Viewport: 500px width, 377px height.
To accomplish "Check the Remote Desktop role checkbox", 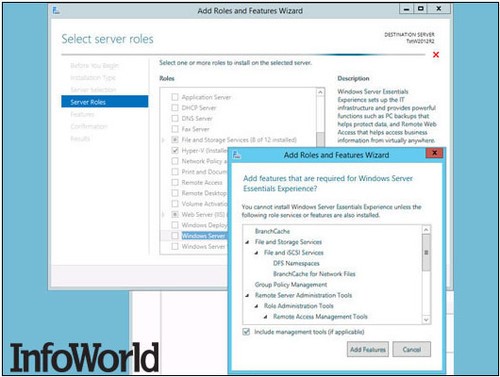I will point(175,193).
